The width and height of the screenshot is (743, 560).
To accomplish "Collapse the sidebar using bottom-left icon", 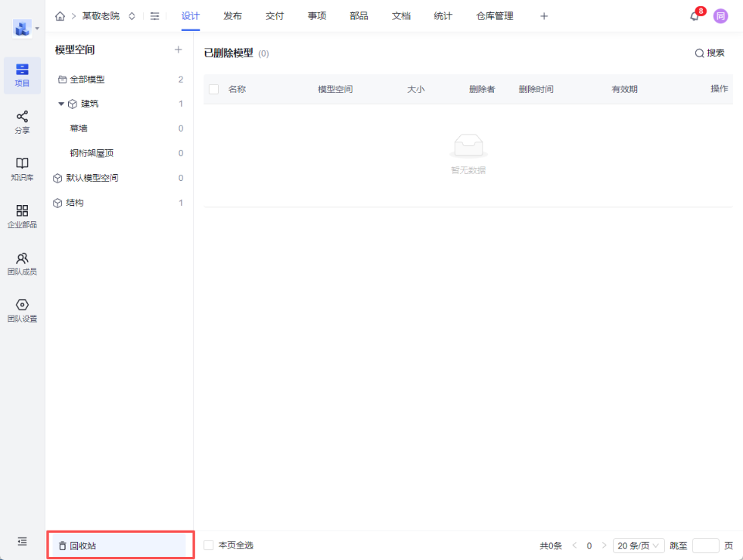I will [x=22, y=541].
